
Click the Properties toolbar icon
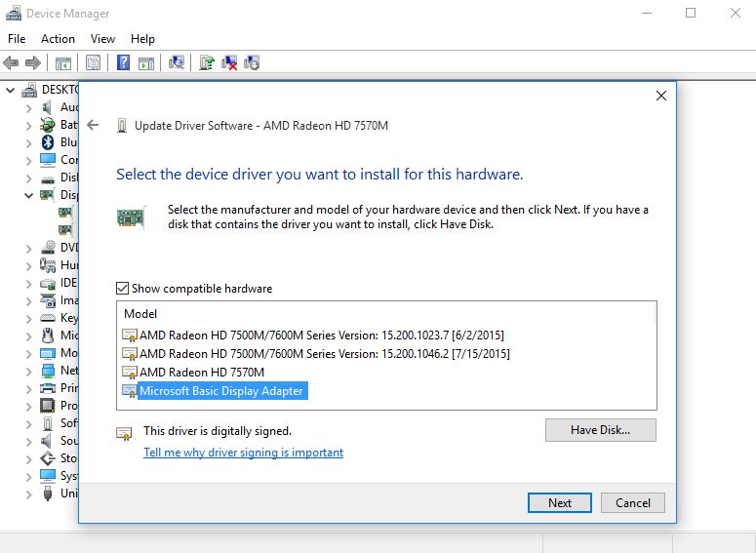[93, 63]
